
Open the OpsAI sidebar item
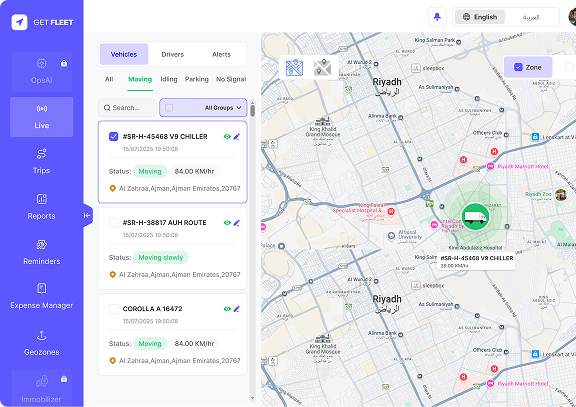click(42, 72)
